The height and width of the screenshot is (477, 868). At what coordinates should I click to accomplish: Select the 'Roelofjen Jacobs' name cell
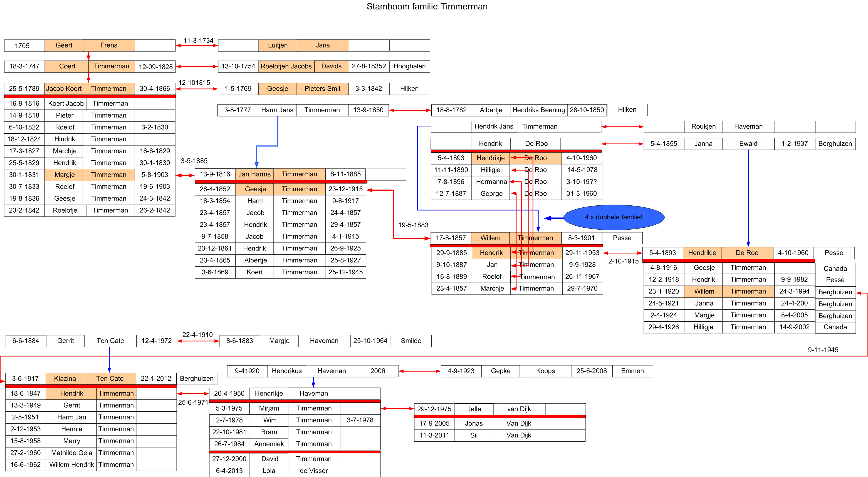(x=286, y=66)
